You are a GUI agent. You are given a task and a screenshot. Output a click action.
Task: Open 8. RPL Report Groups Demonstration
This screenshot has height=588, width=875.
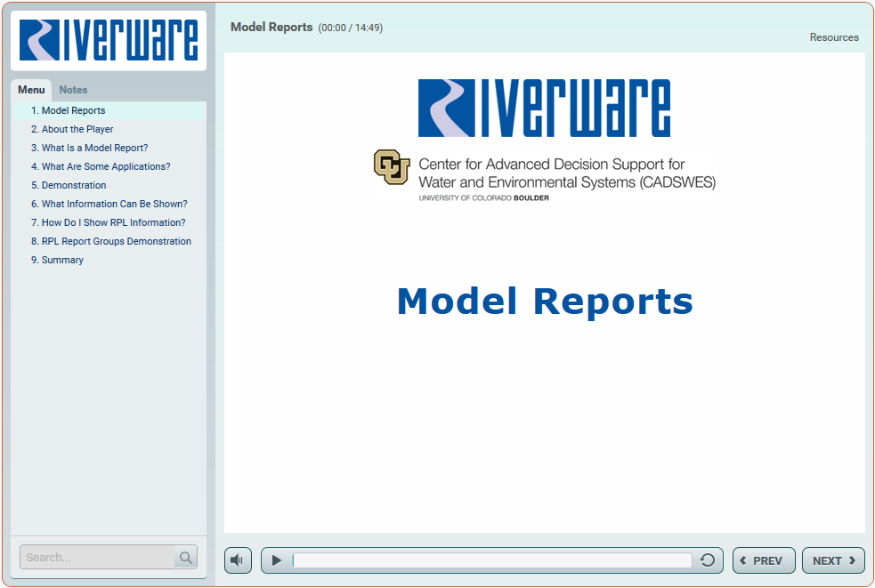click(109, 242)
